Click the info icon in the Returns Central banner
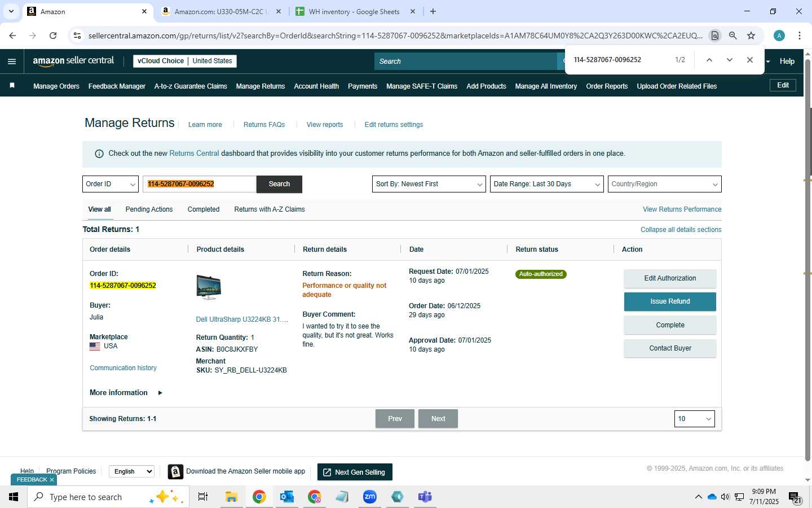This screenshot has width=812, height=508. click(99, 154)
